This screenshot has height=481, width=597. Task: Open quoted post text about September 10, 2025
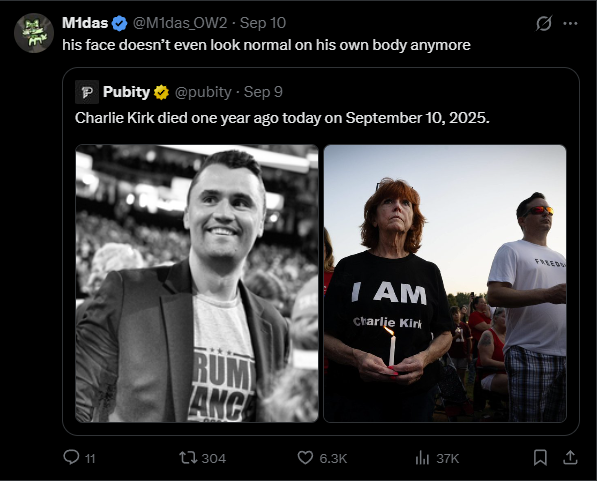(282, 118)
